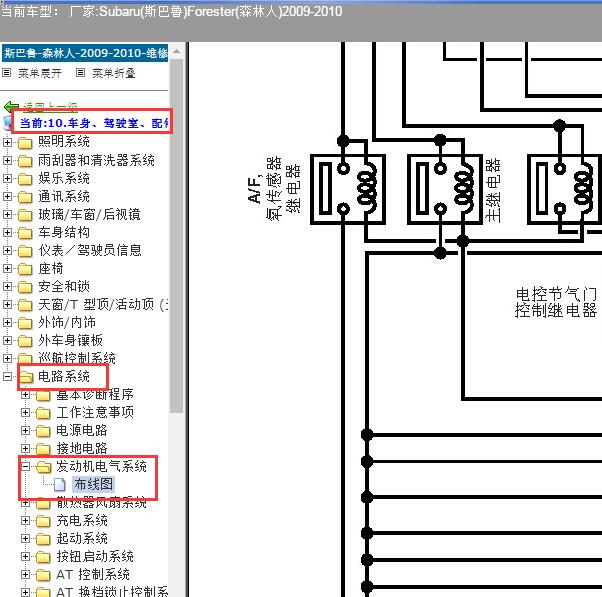This screenshot has width=602, height=597.
Task: Click the 起动系统 folder icon
Action: (43, 539)
